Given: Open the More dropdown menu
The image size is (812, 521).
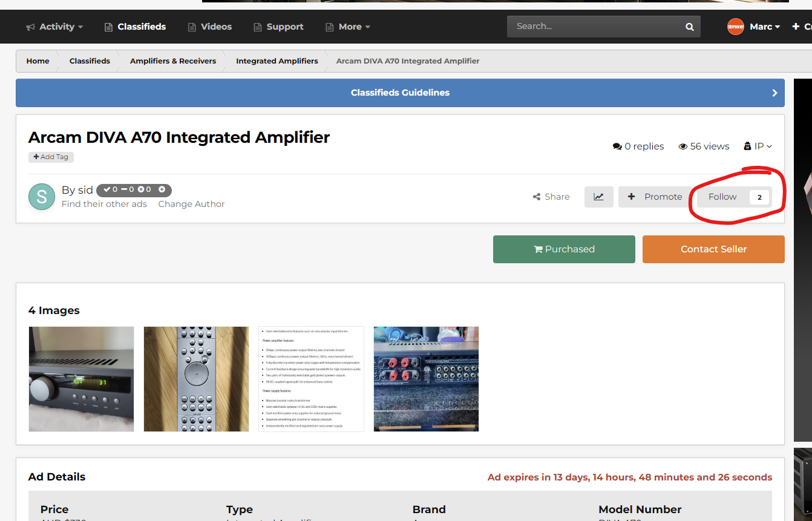Looking at the screenshot, I should point(348,27).
